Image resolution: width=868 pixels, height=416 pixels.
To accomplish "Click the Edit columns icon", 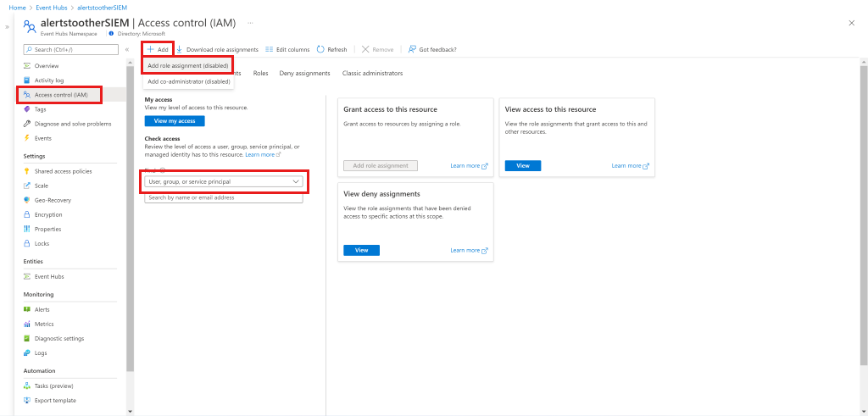I will pyautogui.click(x=269, y=49).
